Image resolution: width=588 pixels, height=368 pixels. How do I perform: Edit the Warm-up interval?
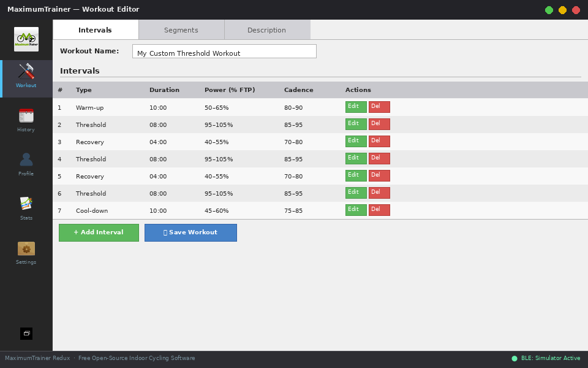pyautogui.click(x=355, y=106)
